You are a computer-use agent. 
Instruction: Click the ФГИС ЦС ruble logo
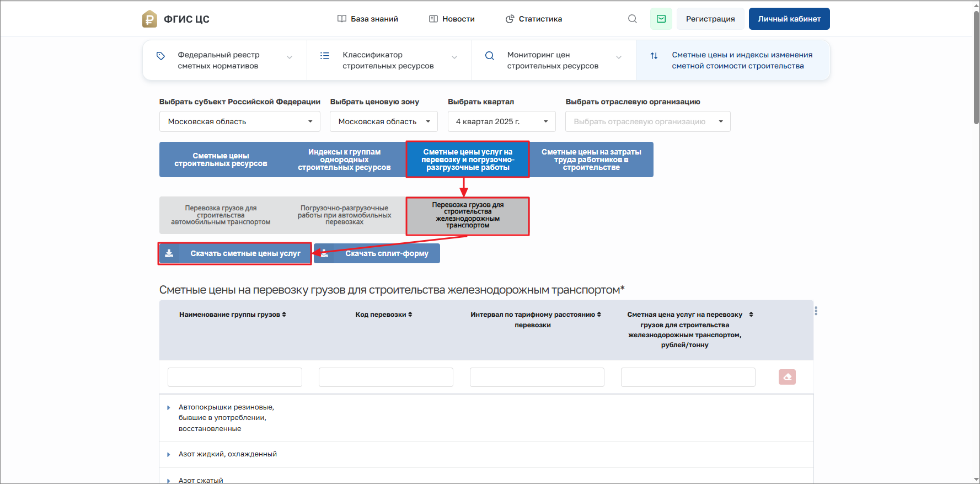point(149,19)
